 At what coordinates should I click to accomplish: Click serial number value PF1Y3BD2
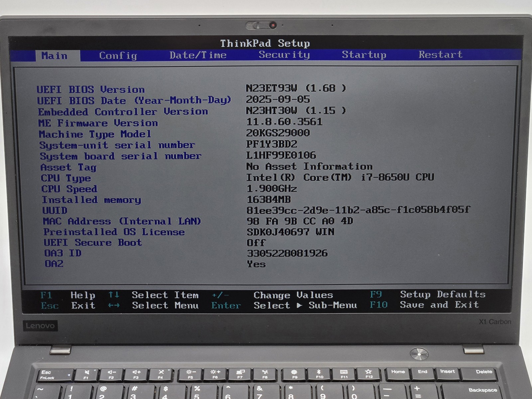(x=272, y=144)
